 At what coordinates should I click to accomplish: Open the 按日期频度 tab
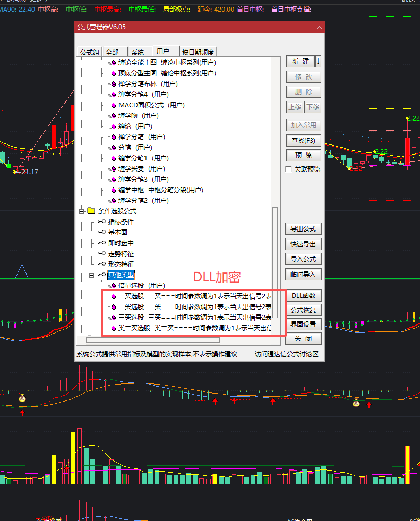[x=198, y=52]
